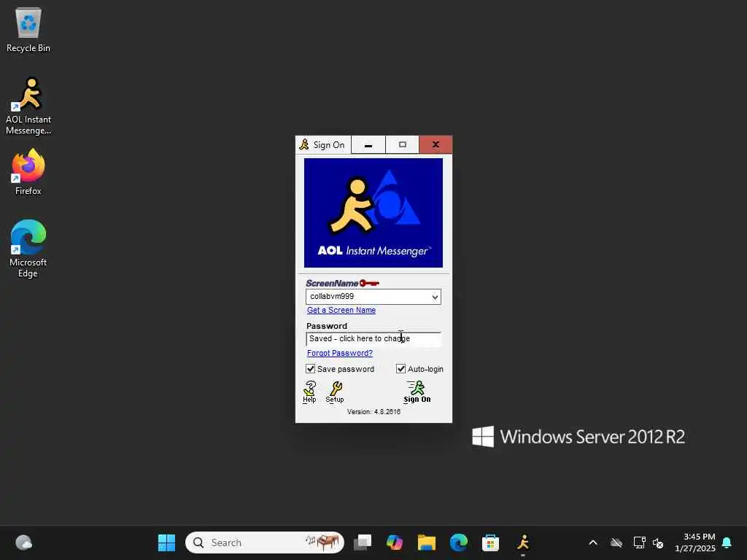The height and width of the screenshot is (560, 747).
Task: Open the network status tray icon
Action: pyautogui.click(x=639, y=542)
